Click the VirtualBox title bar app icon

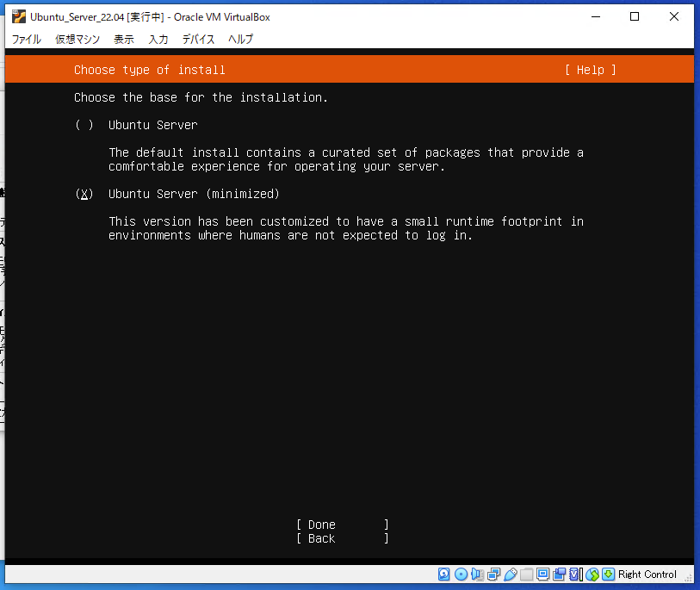19,16
